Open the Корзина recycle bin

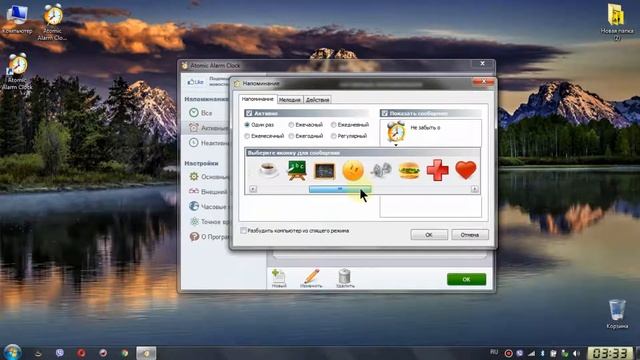617,314
